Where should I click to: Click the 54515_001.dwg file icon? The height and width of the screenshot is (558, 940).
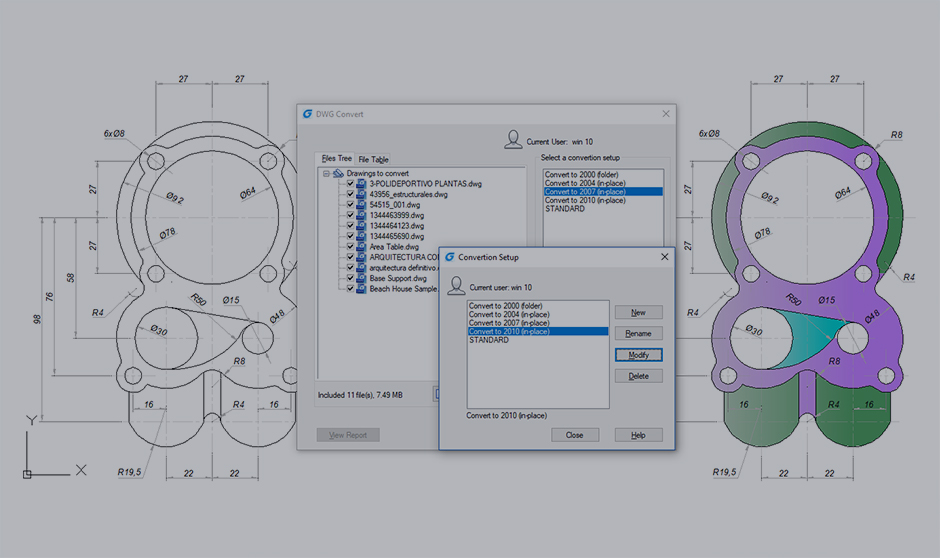pos(361,205)
